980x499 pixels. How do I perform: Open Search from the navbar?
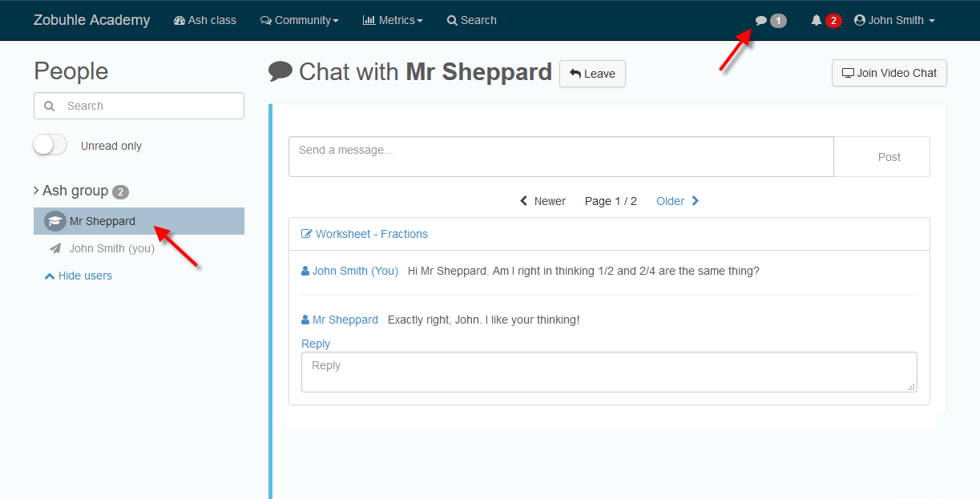[472, 20]
